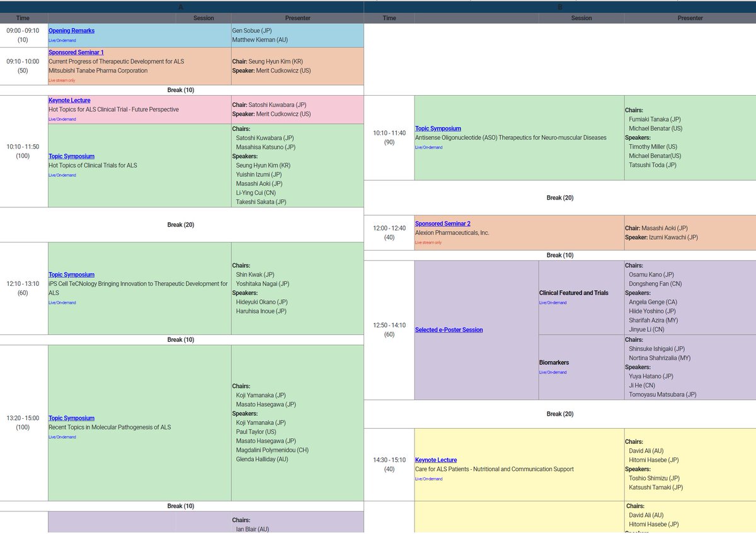
Task: Open the Keynote Lecture link for Care for ALS Patients
Action: 436,460
